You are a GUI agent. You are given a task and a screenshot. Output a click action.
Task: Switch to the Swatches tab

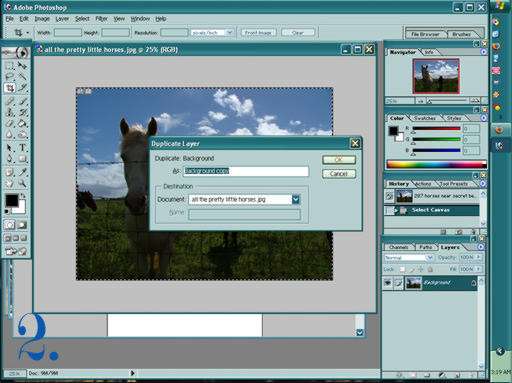click(x=424, y=118)
